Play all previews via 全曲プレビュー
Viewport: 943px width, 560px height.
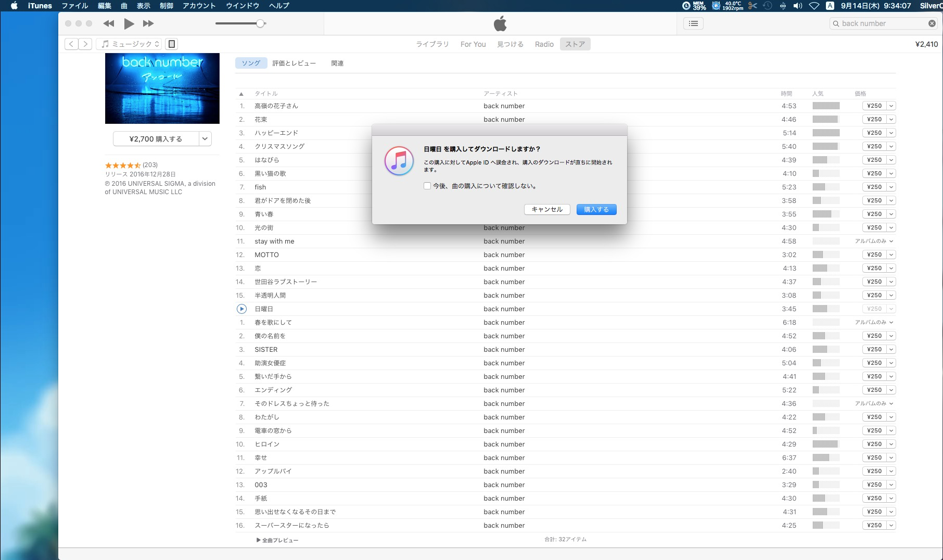coord(277,540)
